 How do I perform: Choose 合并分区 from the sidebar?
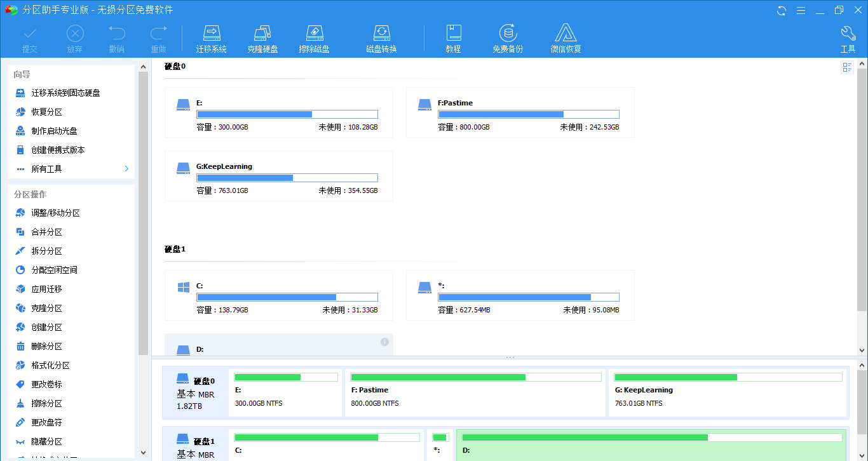point(47,232)
